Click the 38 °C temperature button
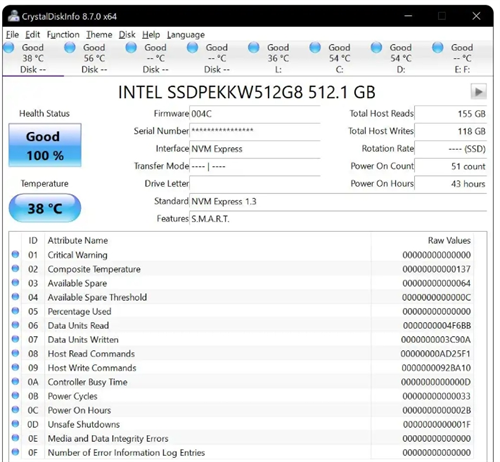Screen dimensions: 500x462 click(x=45, y=208)
